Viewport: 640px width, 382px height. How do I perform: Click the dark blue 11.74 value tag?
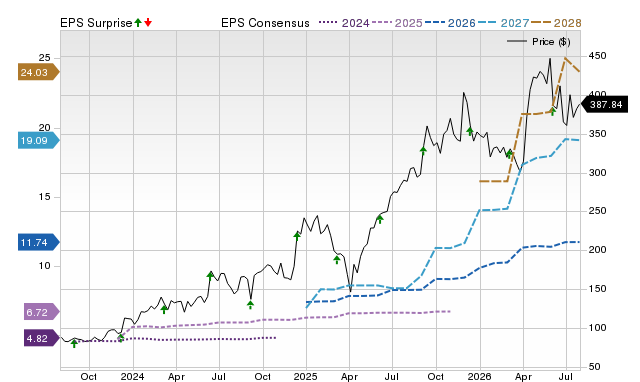click(38, 242)
